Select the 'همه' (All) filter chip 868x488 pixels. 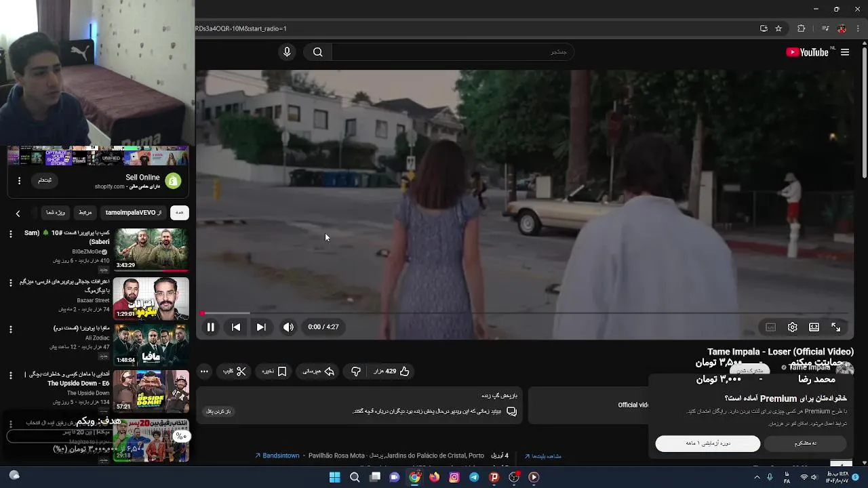[179, 213]
